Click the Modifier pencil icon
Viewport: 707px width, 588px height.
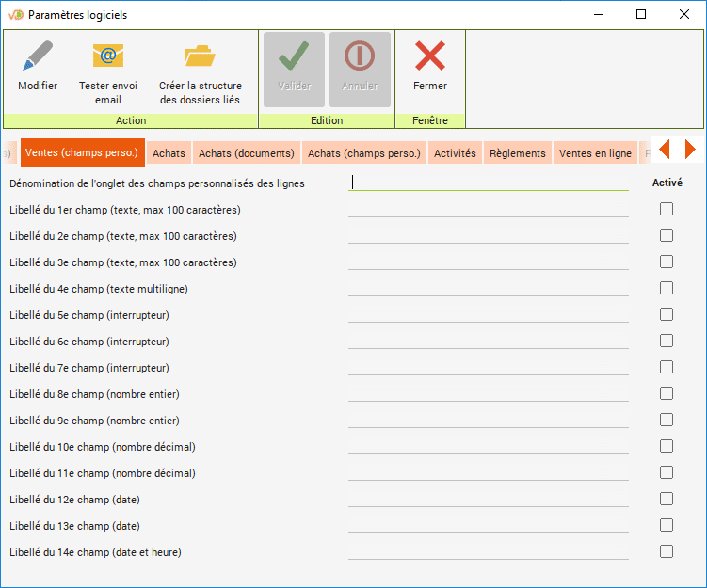(x=38, y=57)
